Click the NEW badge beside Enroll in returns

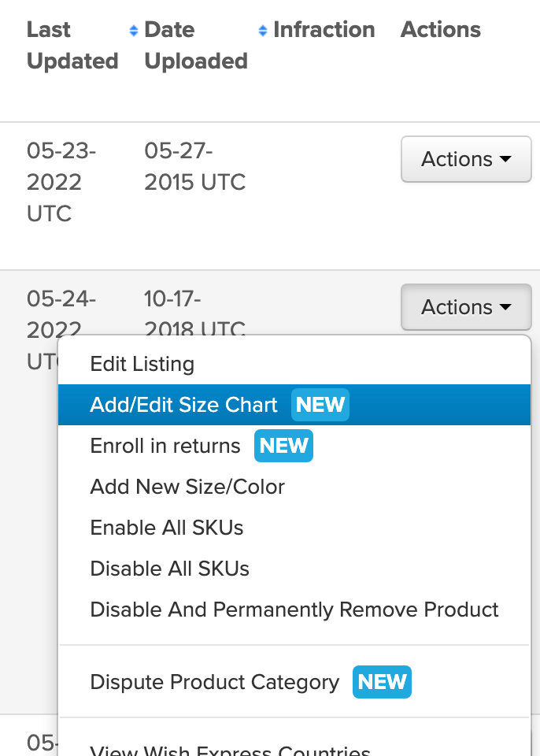click(283, 446)
